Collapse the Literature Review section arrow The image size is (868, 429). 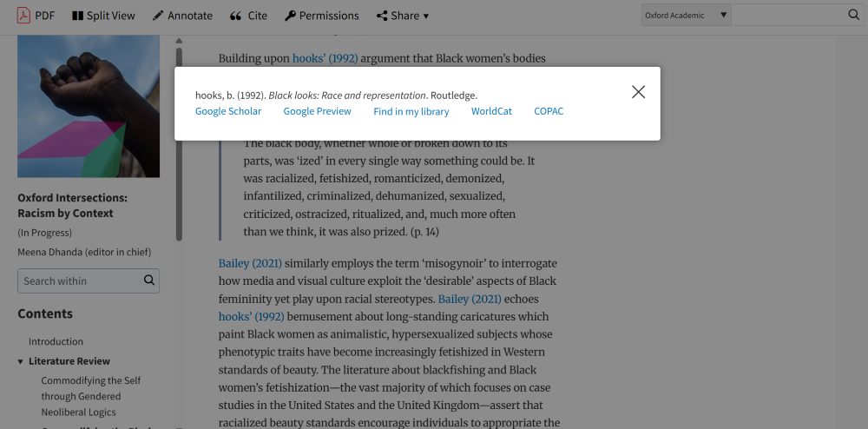(x=21, y=361)
